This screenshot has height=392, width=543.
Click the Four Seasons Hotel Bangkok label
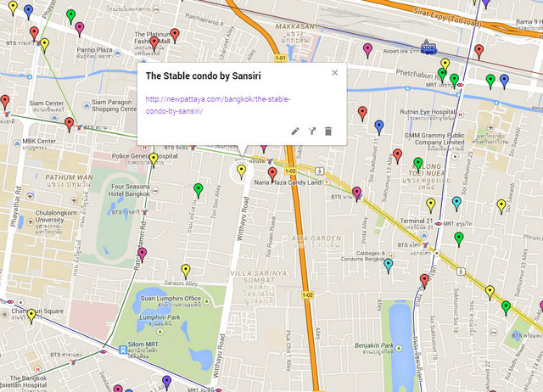(x=129, y=190)
